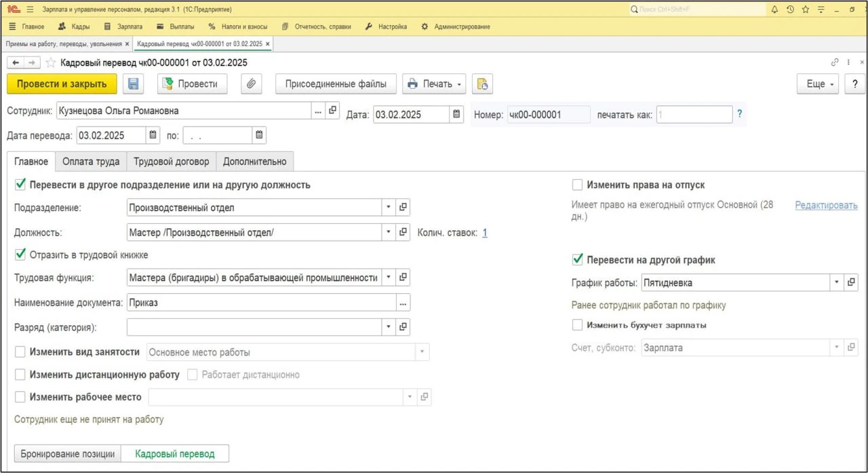Screen dimensions: 868x473
Task: Switch to the Дополнительно tab
Action: point(255,162)
